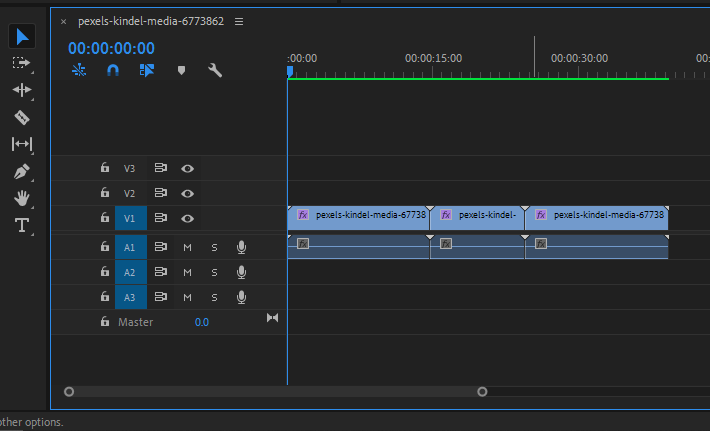Click fx badge on third V1 clip
The height and width of the screenshot is (431, 710).
point(541,215)
